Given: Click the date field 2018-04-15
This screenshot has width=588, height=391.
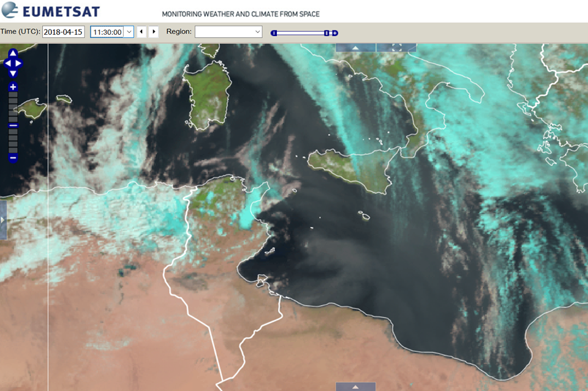Looking at the screenshot, I should tap(63, 32).
